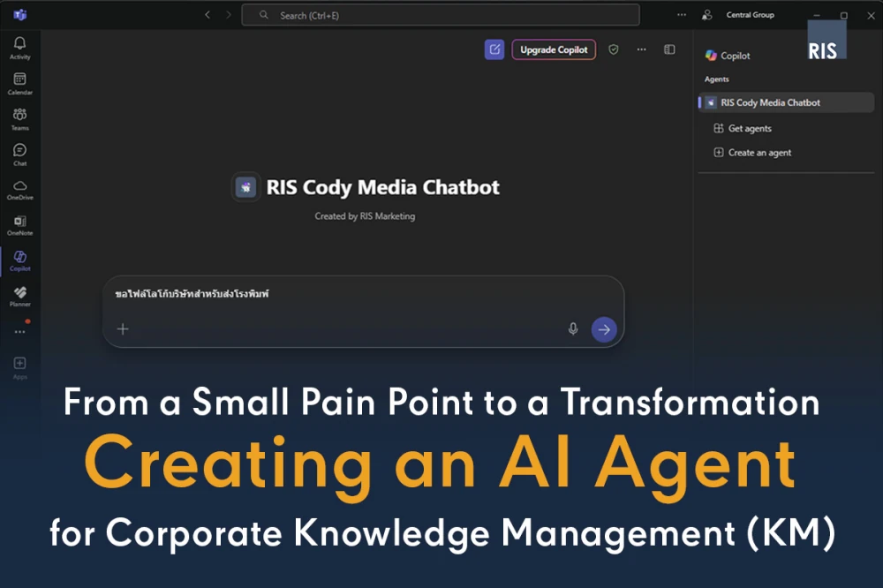883x588 pixels.
Task: Open Teams section in the sidebar
Action: (19, 119)
